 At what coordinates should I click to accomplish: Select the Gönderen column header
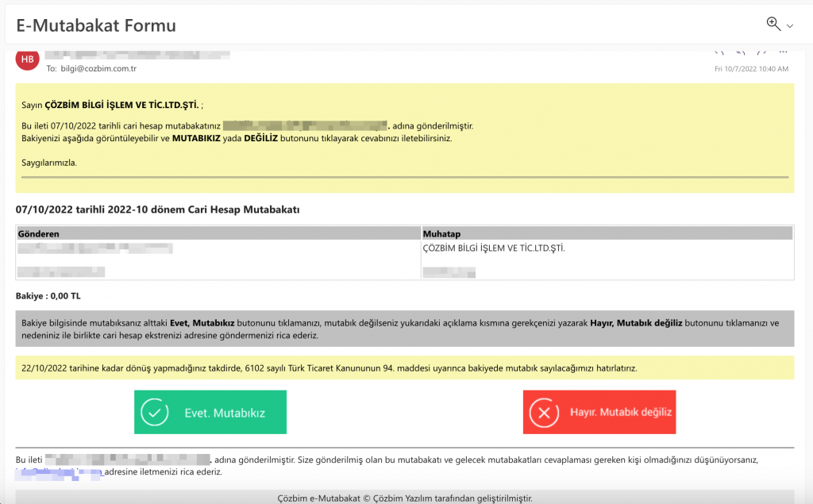click(38, 234)
